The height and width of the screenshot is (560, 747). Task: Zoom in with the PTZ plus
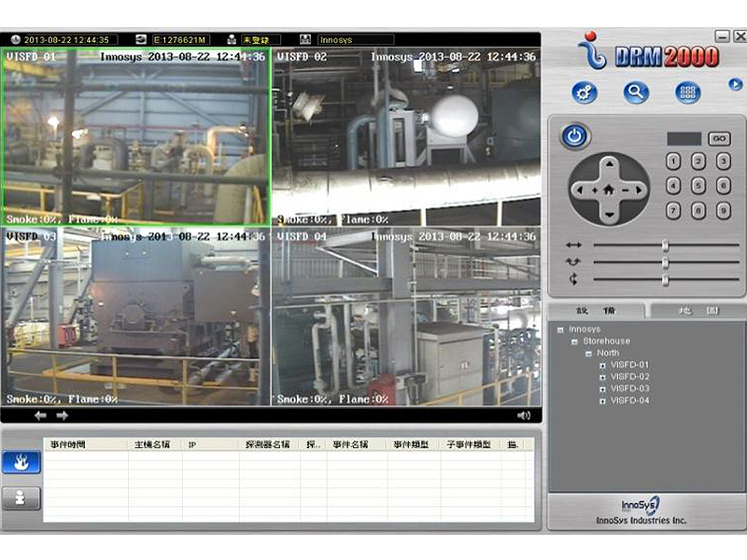[x=595, y=190]
